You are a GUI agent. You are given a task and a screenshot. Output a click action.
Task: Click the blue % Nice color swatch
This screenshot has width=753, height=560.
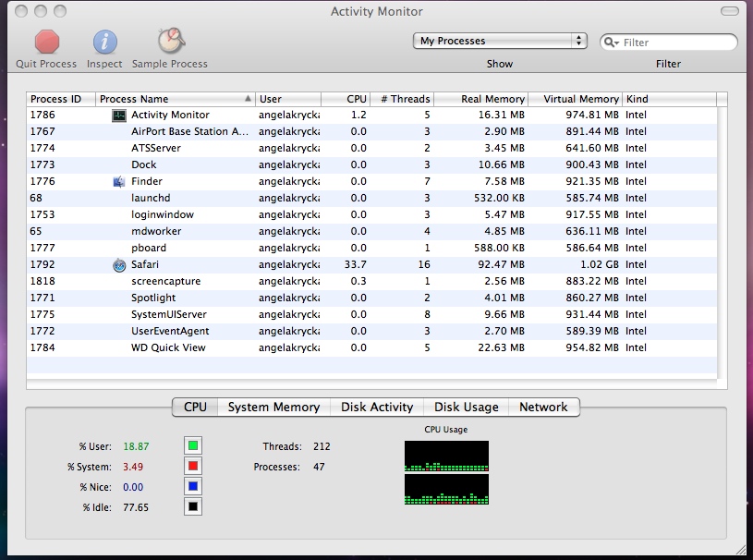(193, 486)
